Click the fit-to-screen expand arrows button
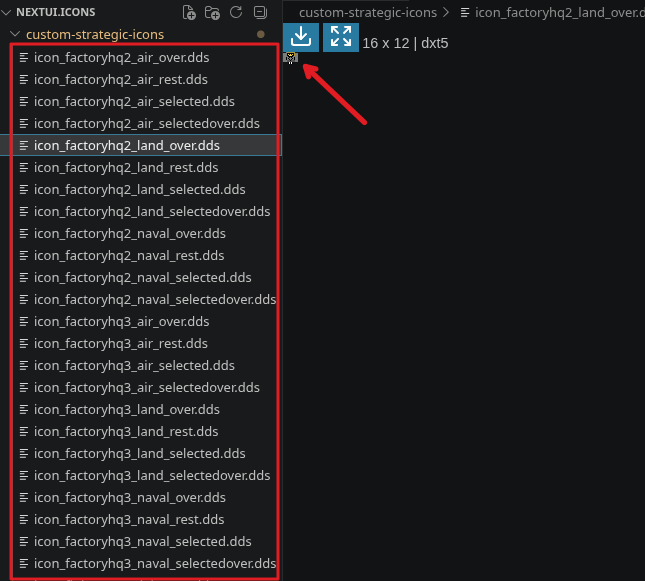 [x=341, y=37]
